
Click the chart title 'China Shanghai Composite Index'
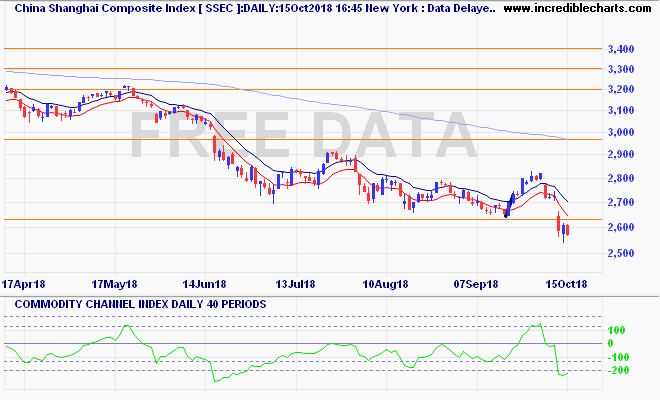tap(105, 8)
